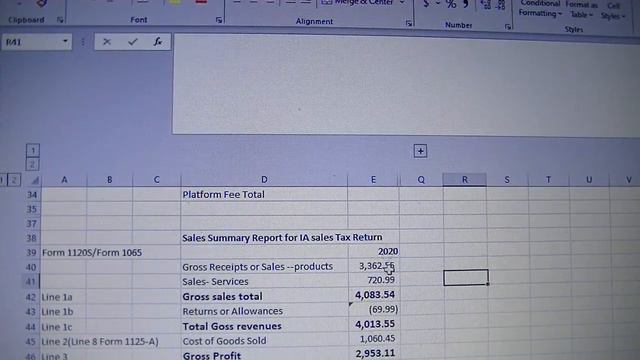Select the 'Returns or Allowances' cell
Image resolution: width=640 pixels, height=360 pixels.
point(264,311)
